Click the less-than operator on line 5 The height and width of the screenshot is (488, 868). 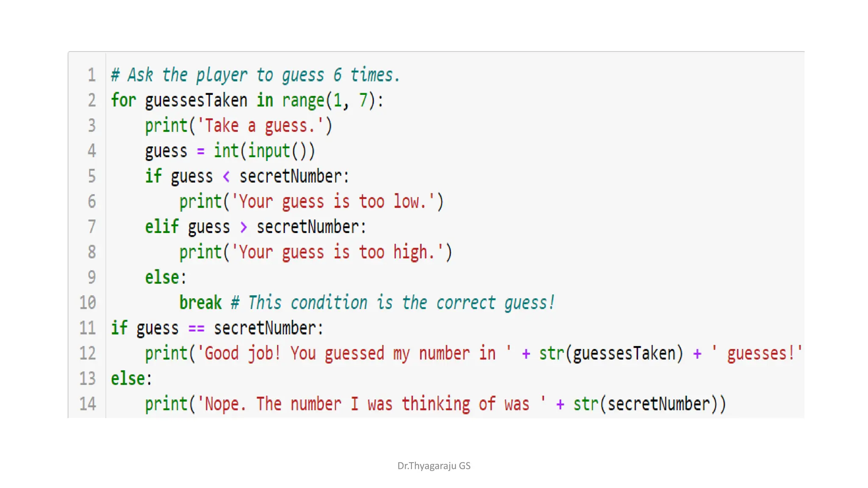(226, 177)
